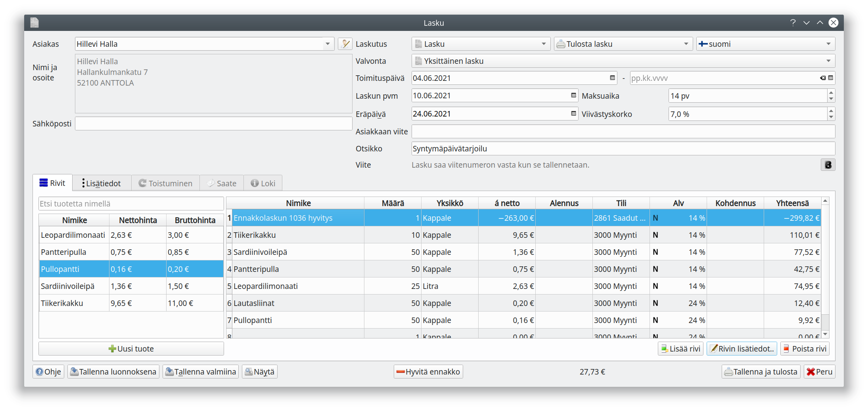868x411 pixels.
Task: Switch to the Rivit tab
Action: tap(52, 183)
